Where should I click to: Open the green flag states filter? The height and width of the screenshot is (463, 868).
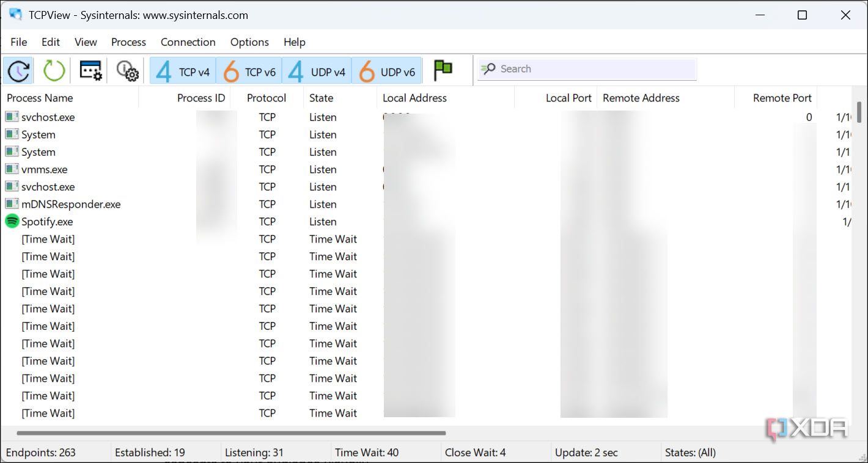[443, 70]
